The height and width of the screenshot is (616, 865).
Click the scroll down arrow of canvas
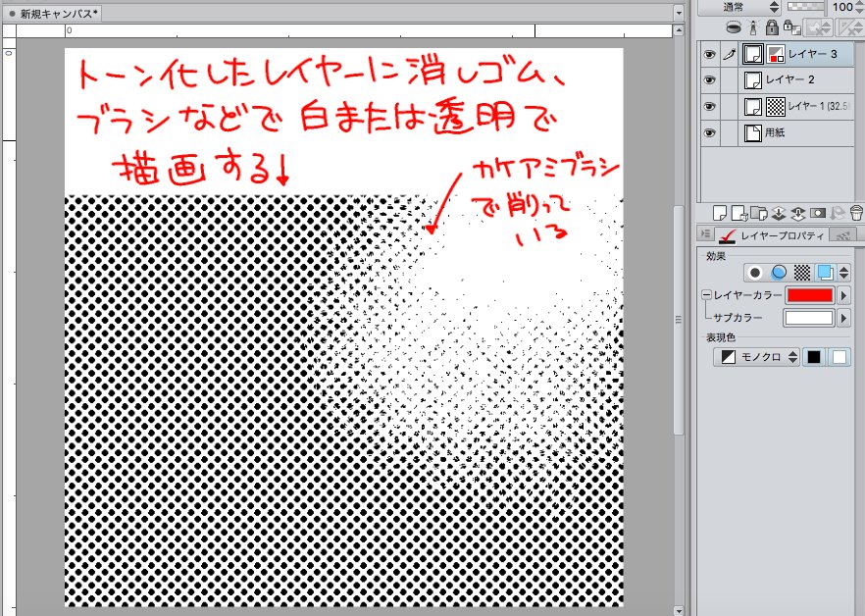tap(678, 610)
